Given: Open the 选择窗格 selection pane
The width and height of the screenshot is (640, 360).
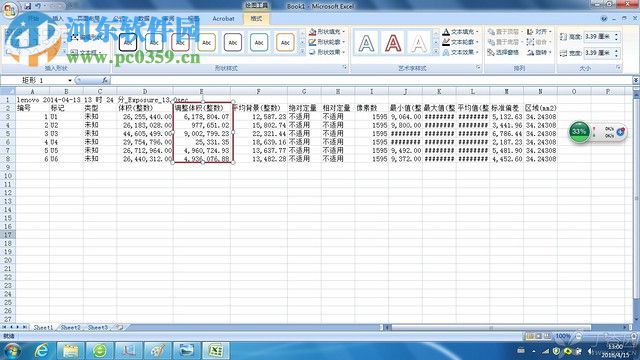Looking at the screenshot, I should pyautogui.click(x=503, y=52).
